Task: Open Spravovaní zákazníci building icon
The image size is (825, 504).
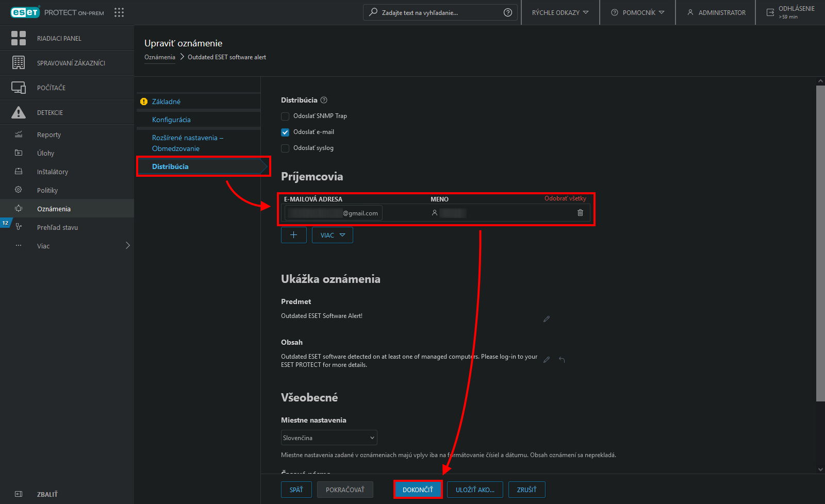Action: coord(19,63)
